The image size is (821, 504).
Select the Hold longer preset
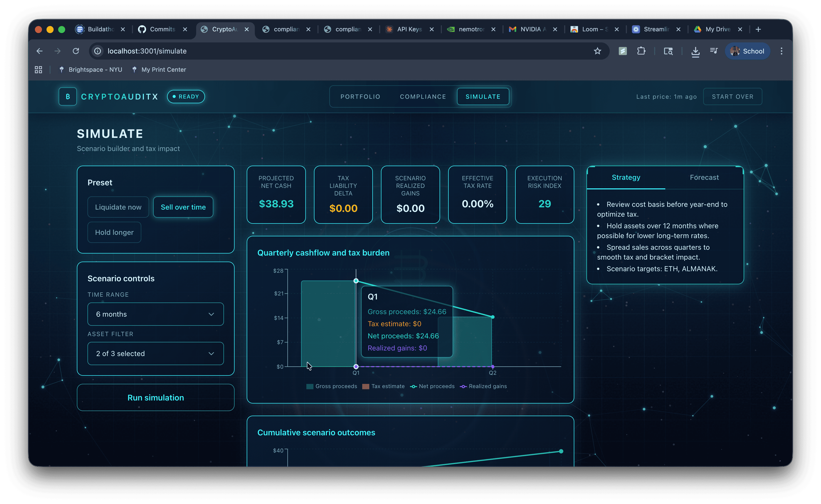[114, 232]
